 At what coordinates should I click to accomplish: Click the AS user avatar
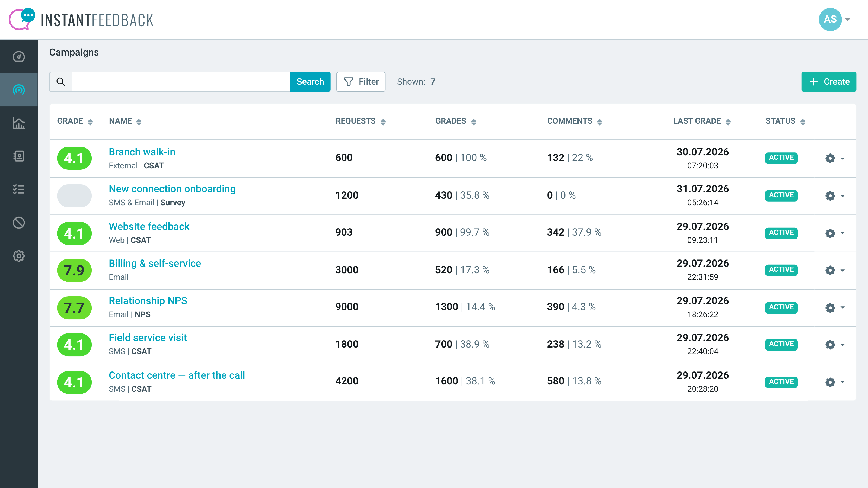pos(830,20)
